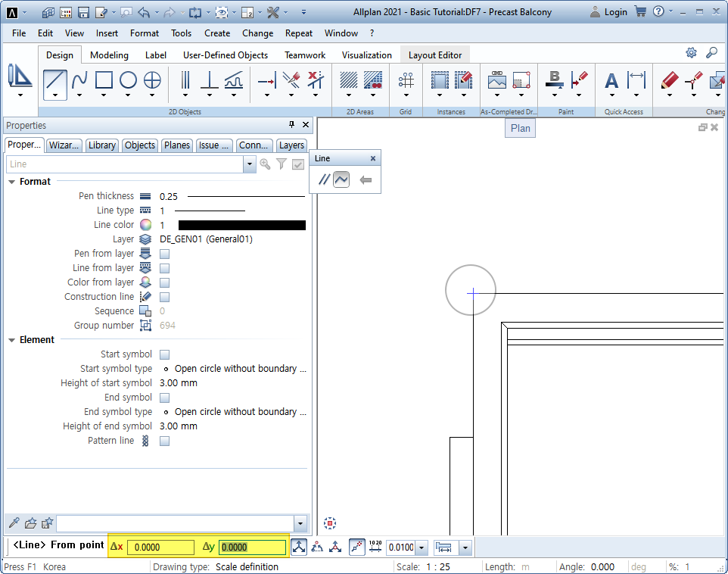728x574 pixels.
Task: Select the Text tool in Quick Access
Action: 611,80
